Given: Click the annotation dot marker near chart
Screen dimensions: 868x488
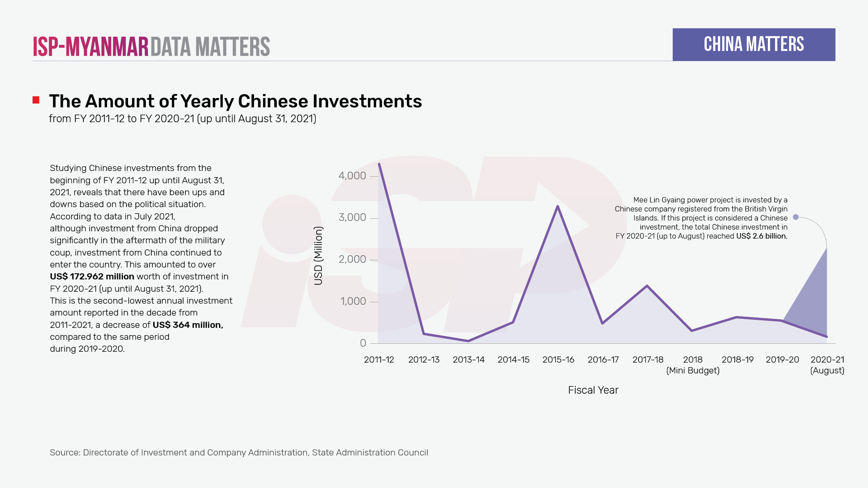Looking at the screenshot, I should coord(795,217).
